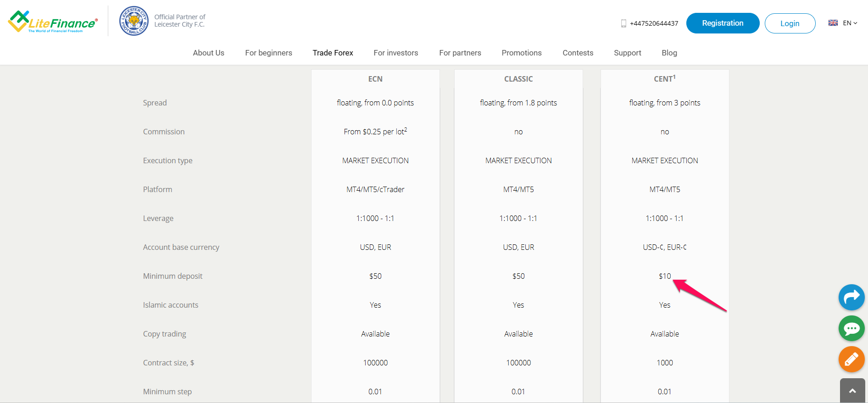This screenshot has width=868, height=403.
Task: Click 'USD-C, EUR-C' currency value
Action: 665,247
